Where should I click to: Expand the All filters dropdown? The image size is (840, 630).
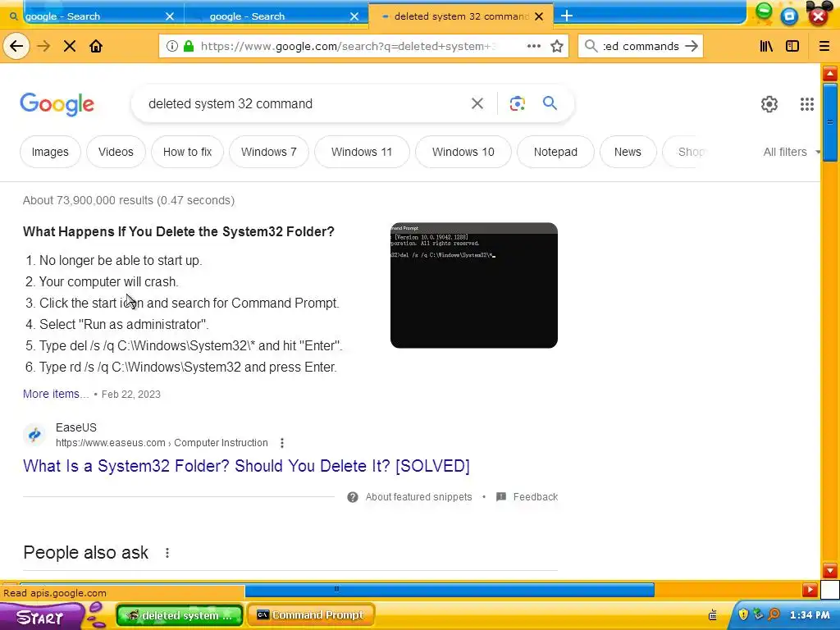[x=792, y=152]
